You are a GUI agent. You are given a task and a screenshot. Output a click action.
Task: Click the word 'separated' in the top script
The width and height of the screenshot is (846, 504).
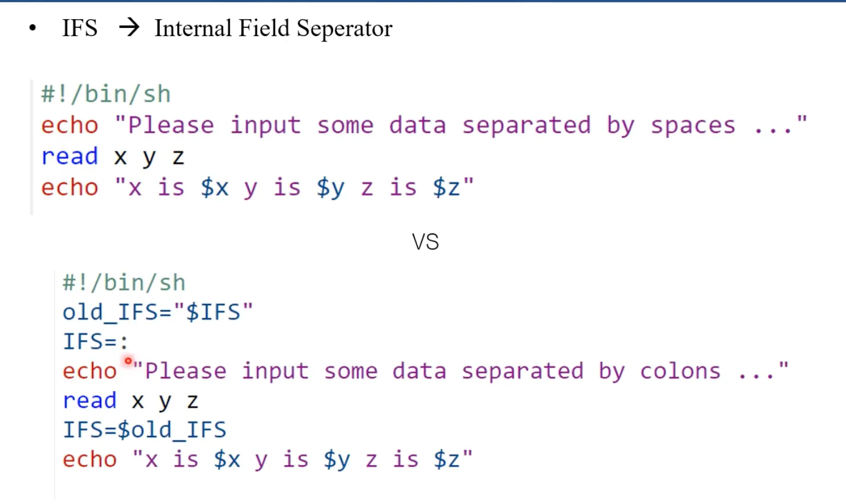(526, 126)
